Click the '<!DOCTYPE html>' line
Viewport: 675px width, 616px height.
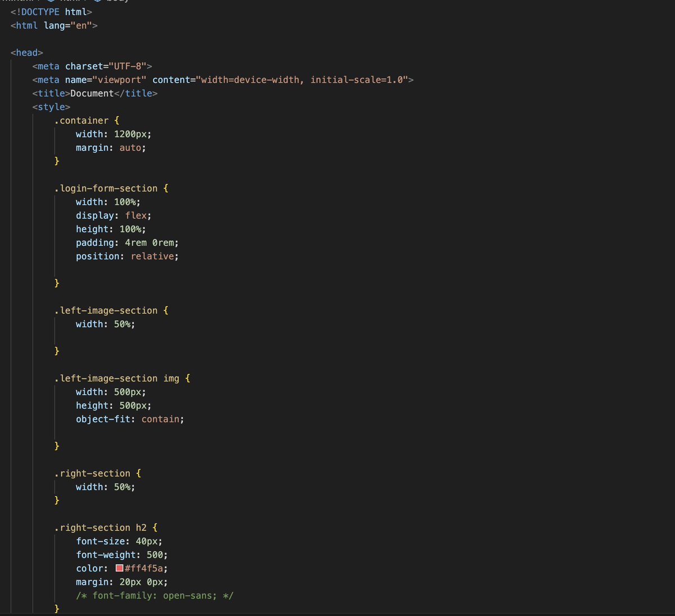click(51, 12)
